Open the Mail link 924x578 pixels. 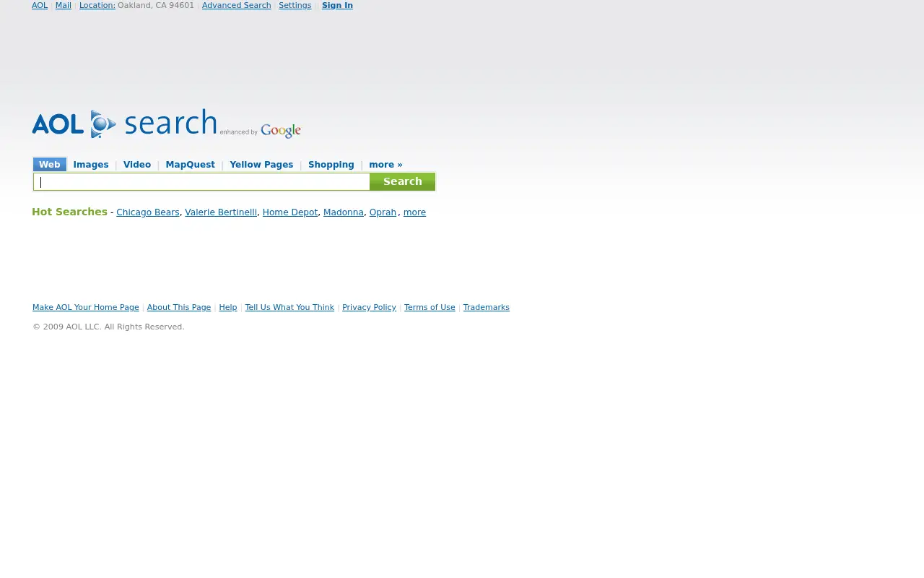(x=64, y=5)
